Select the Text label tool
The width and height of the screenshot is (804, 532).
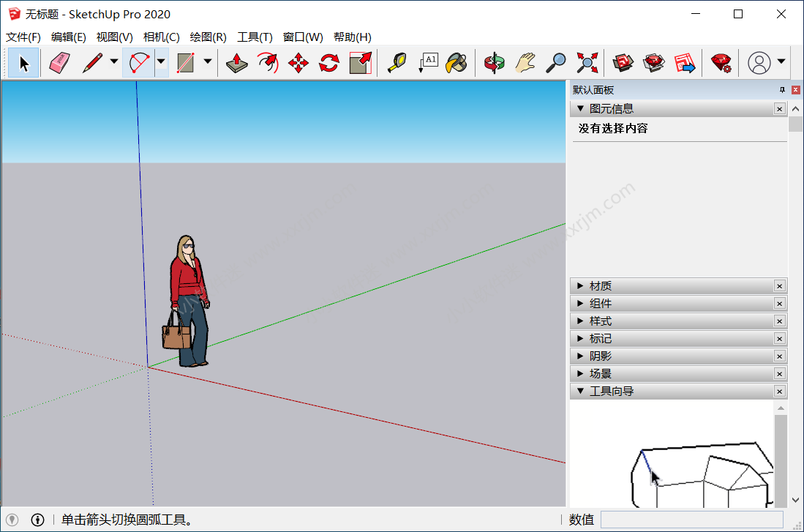click(x=428, y=63)
